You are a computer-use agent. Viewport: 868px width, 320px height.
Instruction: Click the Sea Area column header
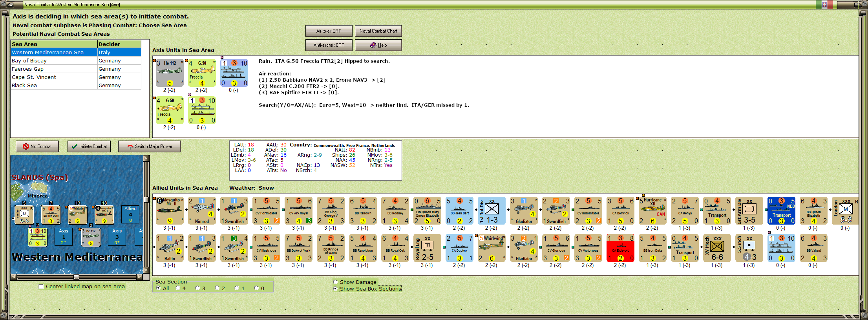click(x=54, y=44)
